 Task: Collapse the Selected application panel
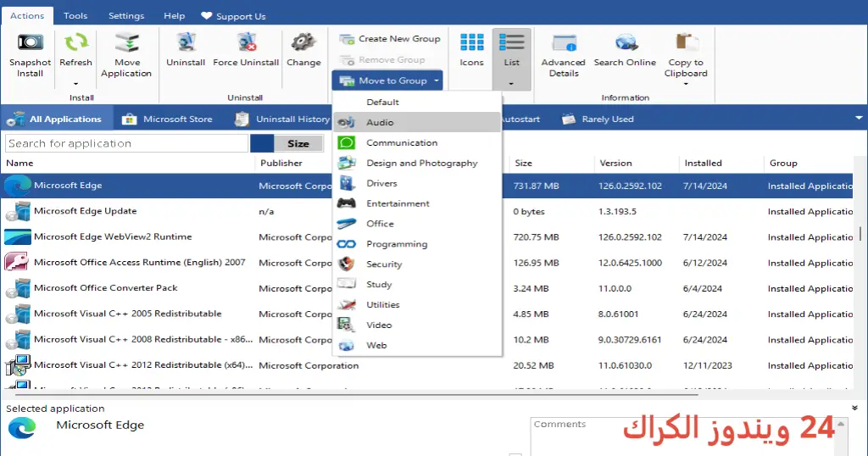854,408
